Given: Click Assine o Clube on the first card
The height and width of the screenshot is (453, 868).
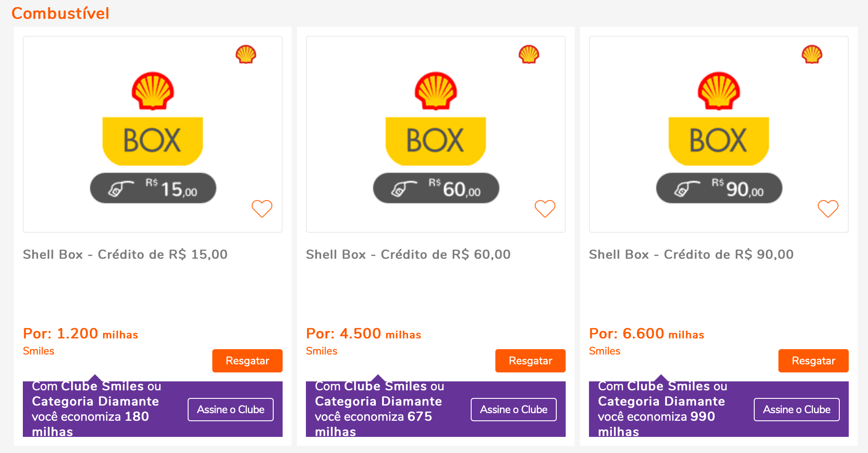Looking at the screenshot, I should pos(230,409).
